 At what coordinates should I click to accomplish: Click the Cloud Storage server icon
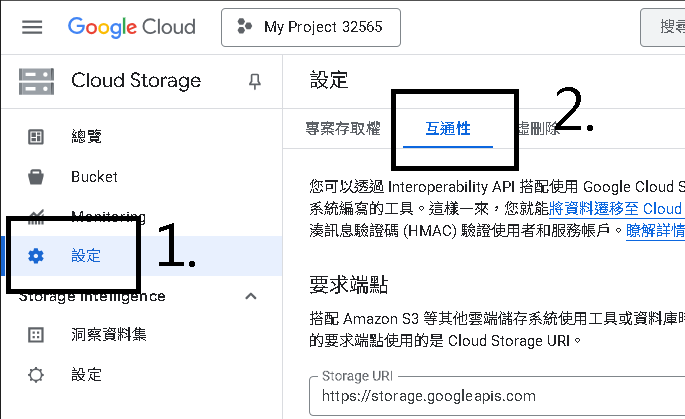coord(36,81)
